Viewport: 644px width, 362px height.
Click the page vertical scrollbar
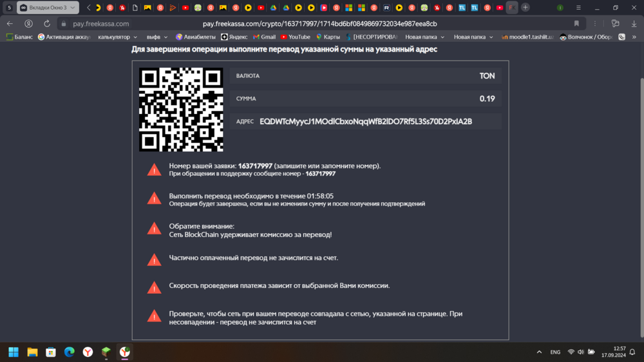642,207
